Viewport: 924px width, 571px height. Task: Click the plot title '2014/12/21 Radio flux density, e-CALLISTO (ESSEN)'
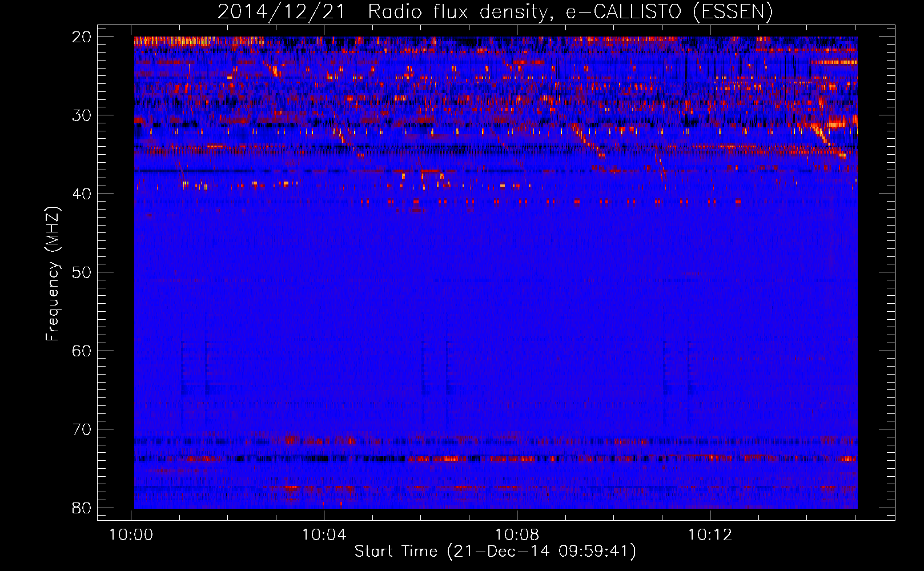tap(495, 11)
